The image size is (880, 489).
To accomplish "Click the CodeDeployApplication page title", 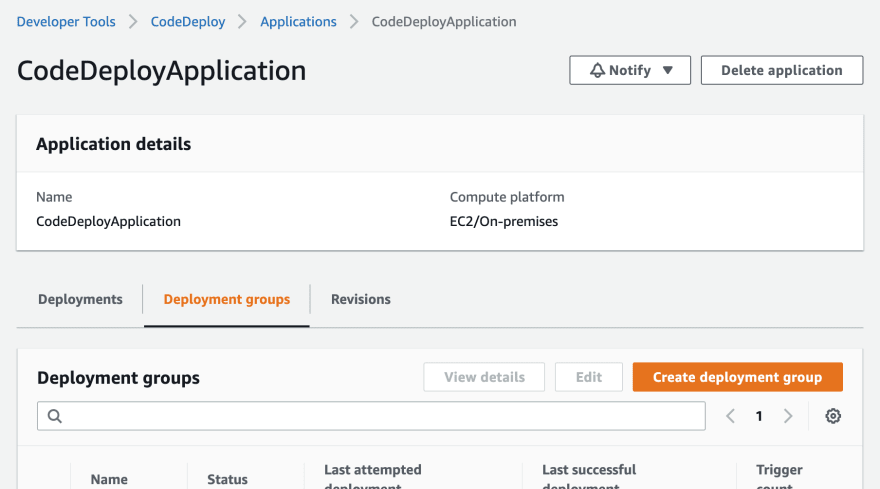I will [x=162, y=71].
